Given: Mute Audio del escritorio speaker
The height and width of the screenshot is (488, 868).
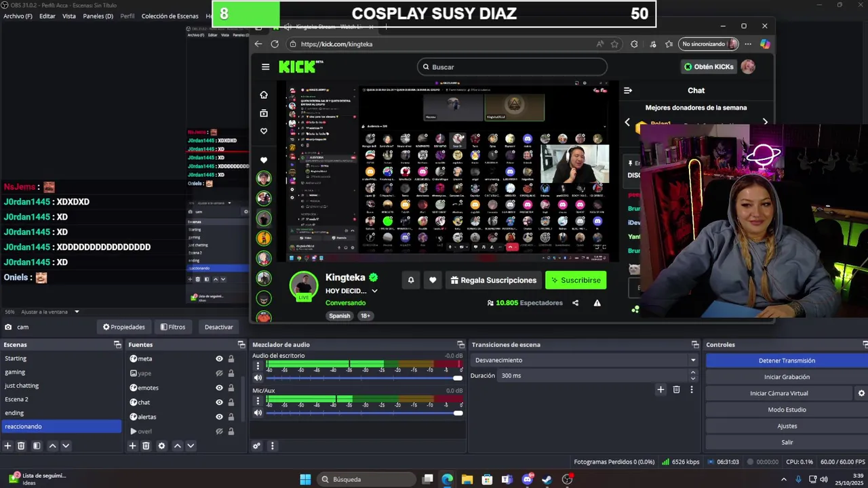Looking at the screenshot, I should click(258, 378).
